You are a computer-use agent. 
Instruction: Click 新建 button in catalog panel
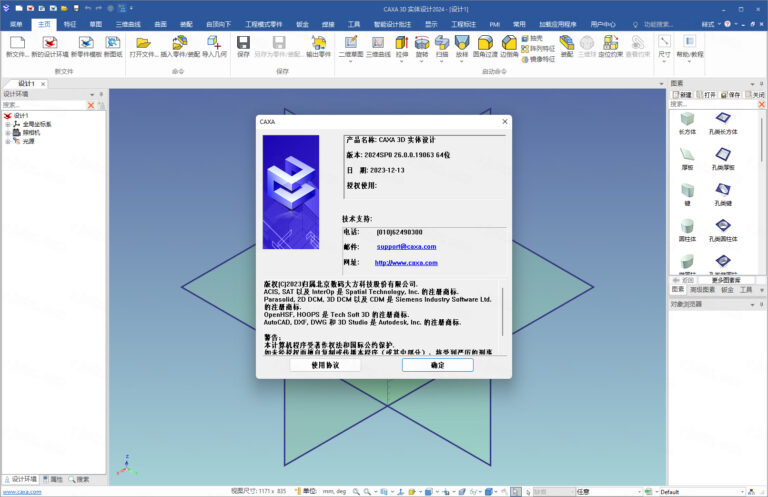[682, 95]
